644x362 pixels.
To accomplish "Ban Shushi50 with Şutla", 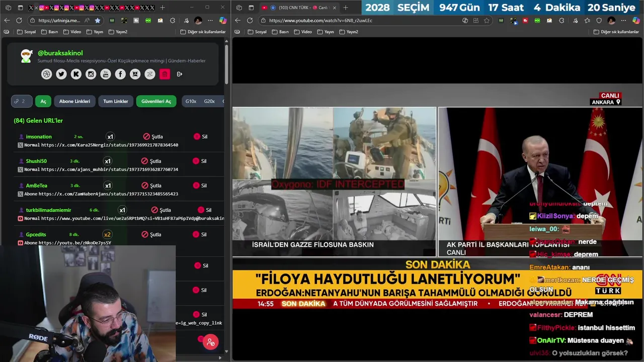I will click(151, 161).
